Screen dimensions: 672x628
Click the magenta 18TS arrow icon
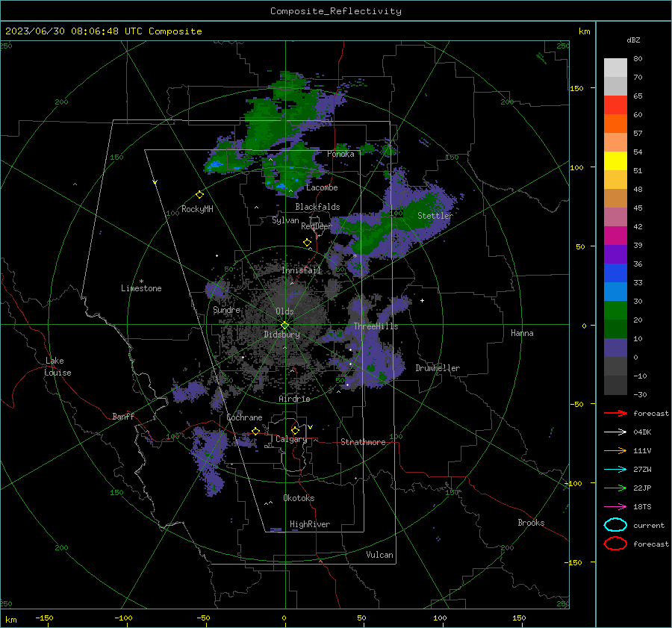click(x=615, y=507)
